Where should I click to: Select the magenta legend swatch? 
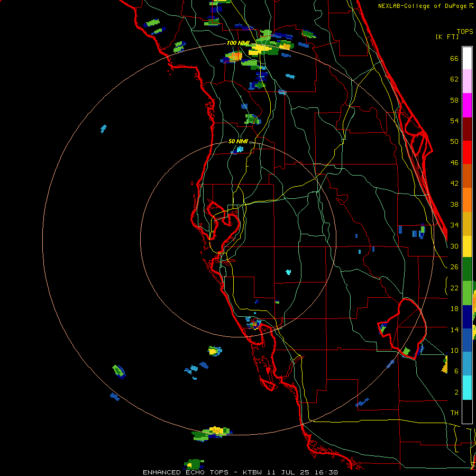pyautogui.click(x=467, y=105)
